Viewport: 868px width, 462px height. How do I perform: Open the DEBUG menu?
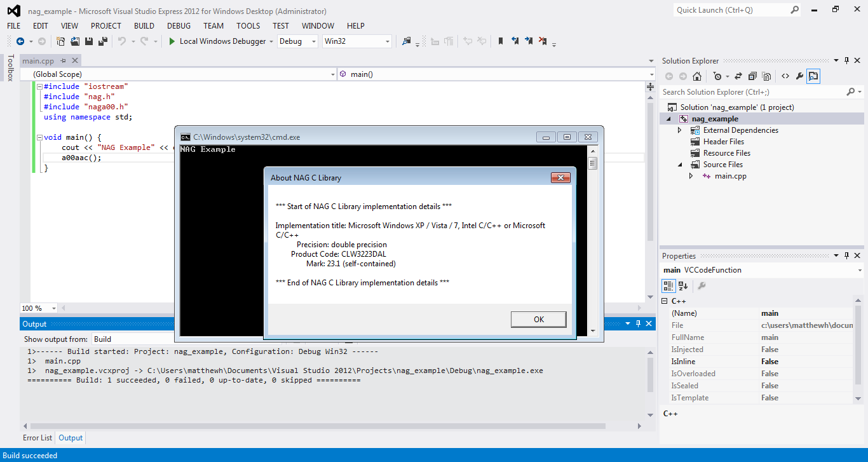[179, 26]
